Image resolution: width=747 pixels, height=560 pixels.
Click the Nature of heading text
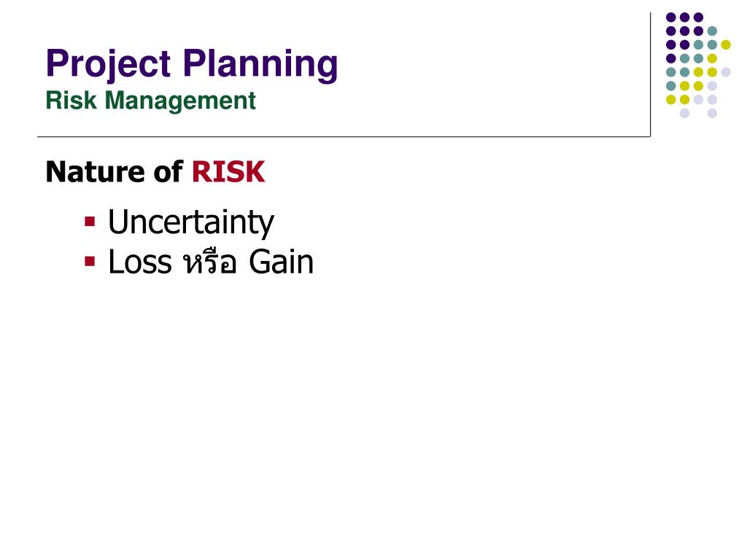[x=114, y=171]
